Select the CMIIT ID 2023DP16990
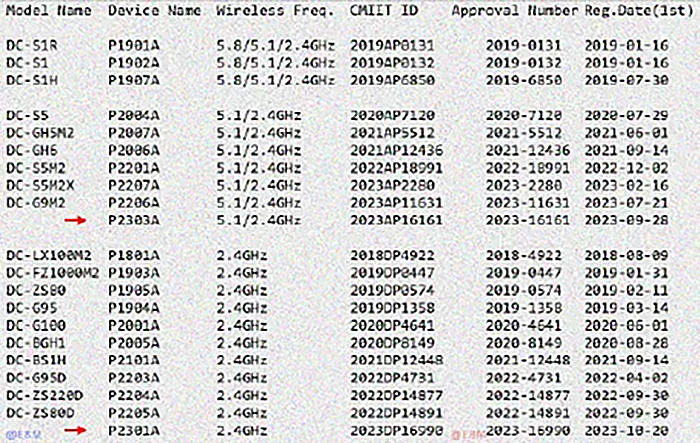Screen dimensions: 700x443 click(395, 428)
